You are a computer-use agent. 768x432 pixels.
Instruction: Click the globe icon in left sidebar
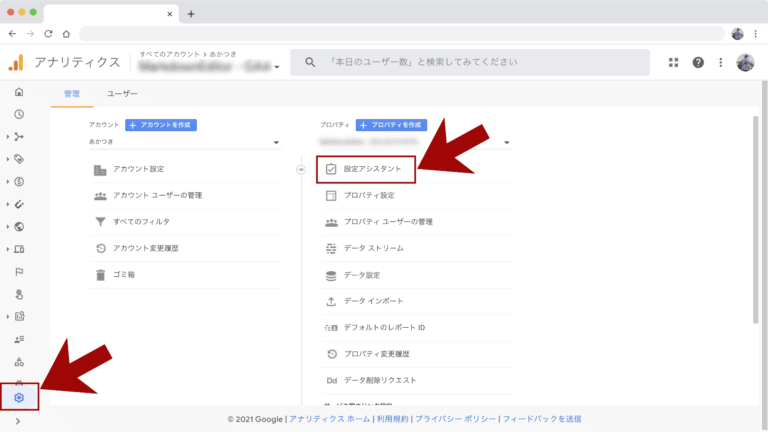pos(19,227)
